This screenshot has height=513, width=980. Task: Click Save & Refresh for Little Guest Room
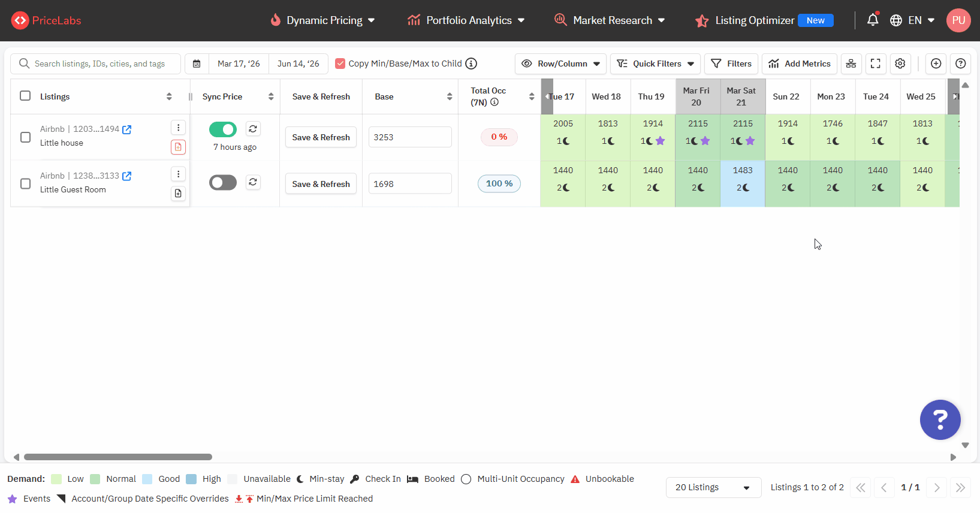(321, 184)
